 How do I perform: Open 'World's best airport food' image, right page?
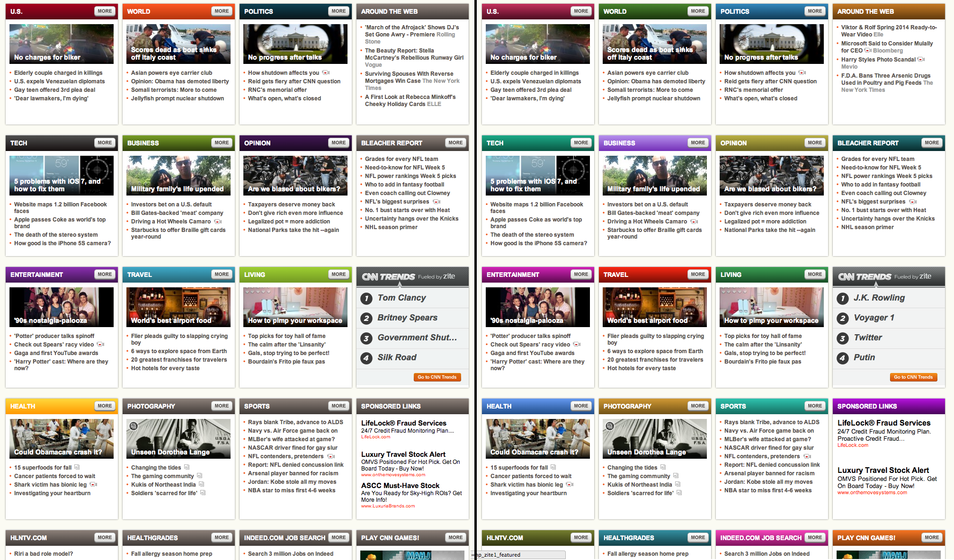655,307
